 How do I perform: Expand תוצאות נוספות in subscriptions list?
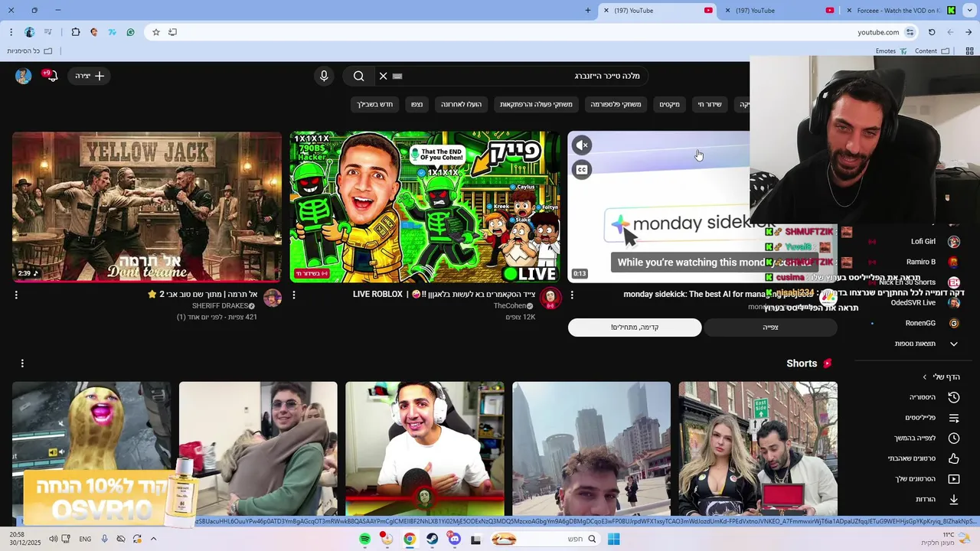point(926,344)
